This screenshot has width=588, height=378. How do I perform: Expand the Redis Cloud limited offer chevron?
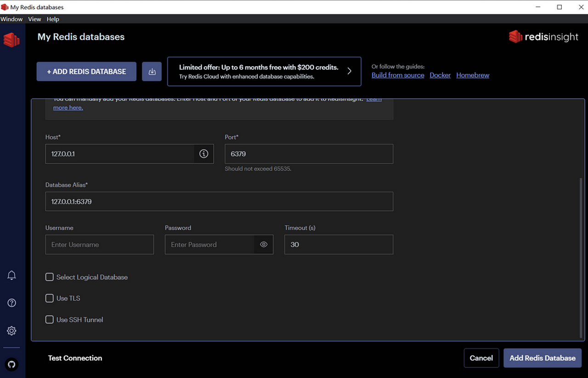click(x=349, y=71)
